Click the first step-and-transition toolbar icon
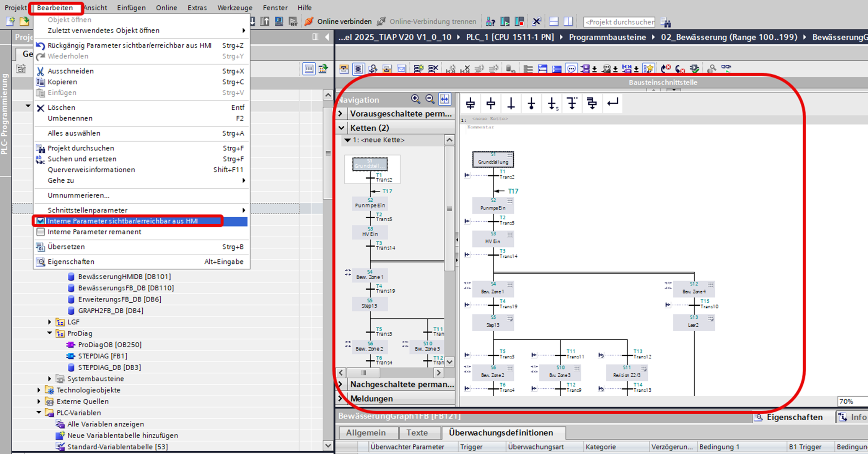Image resolution: width=868 pixels, height=454 pixels. (471, 103)
